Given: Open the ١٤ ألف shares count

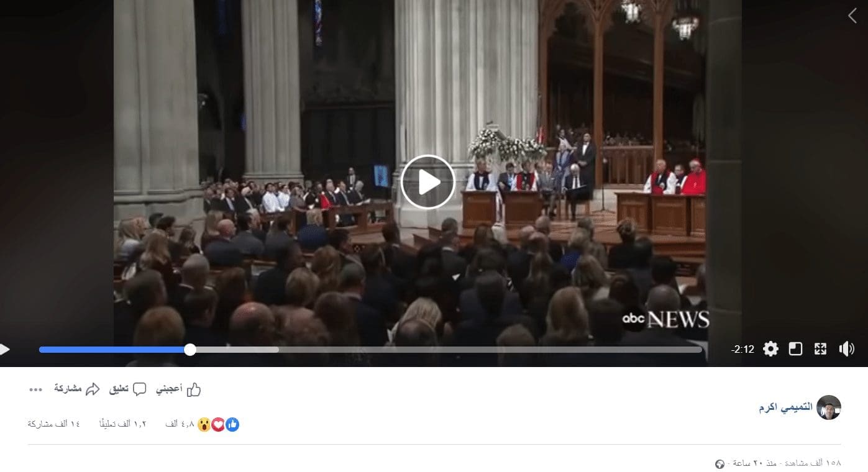Looking at the screenshot, I should point(54,424).
